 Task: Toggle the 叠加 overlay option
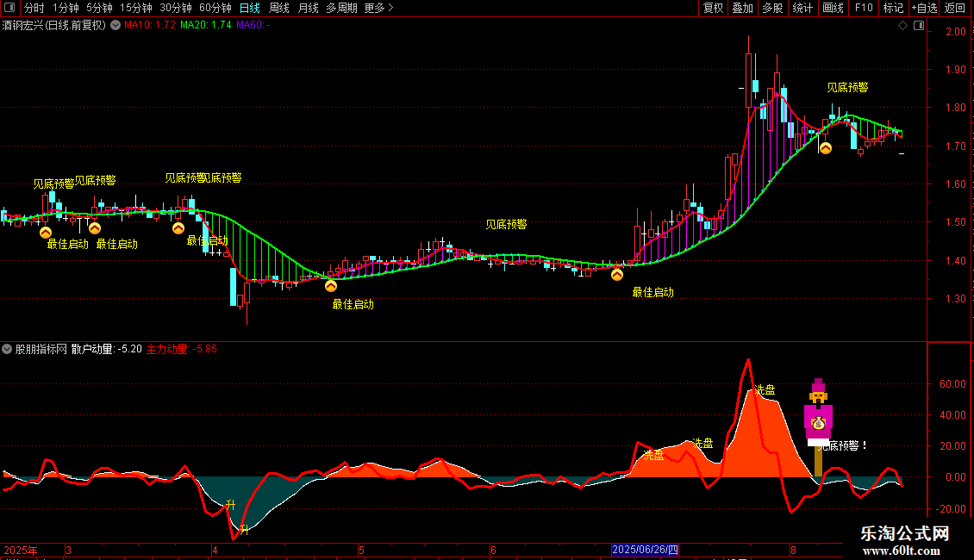(742, 8)
